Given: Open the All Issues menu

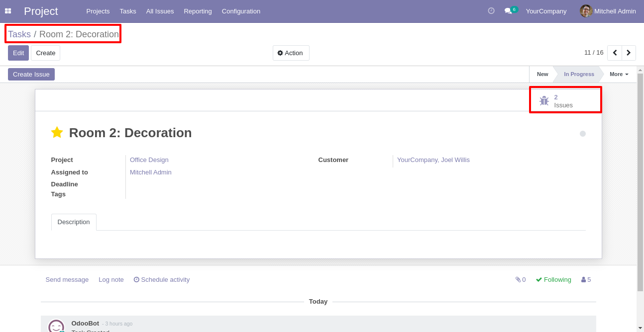Looking at the screenshot, I should 160,11.
